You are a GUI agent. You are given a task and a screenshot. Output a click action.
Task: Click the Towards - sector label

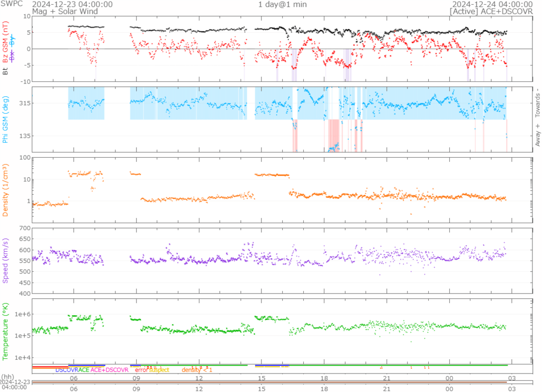click(537, 99)
